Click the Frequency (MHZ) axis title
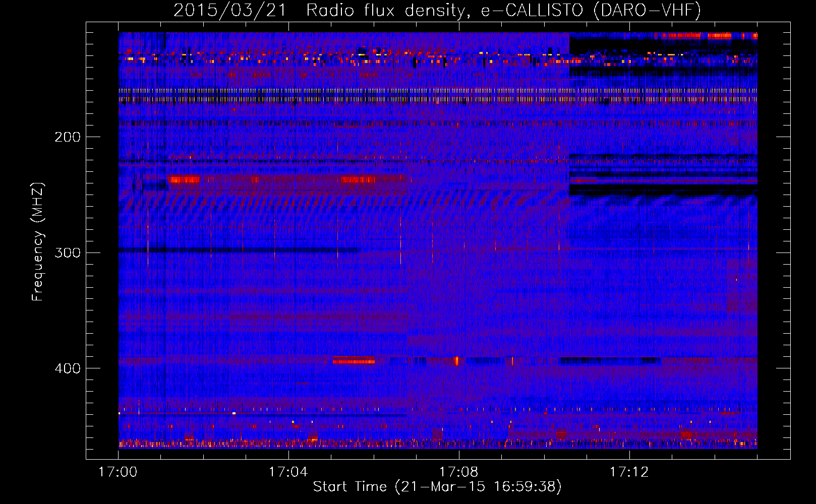The image size is (816, 504). point(38,242)
